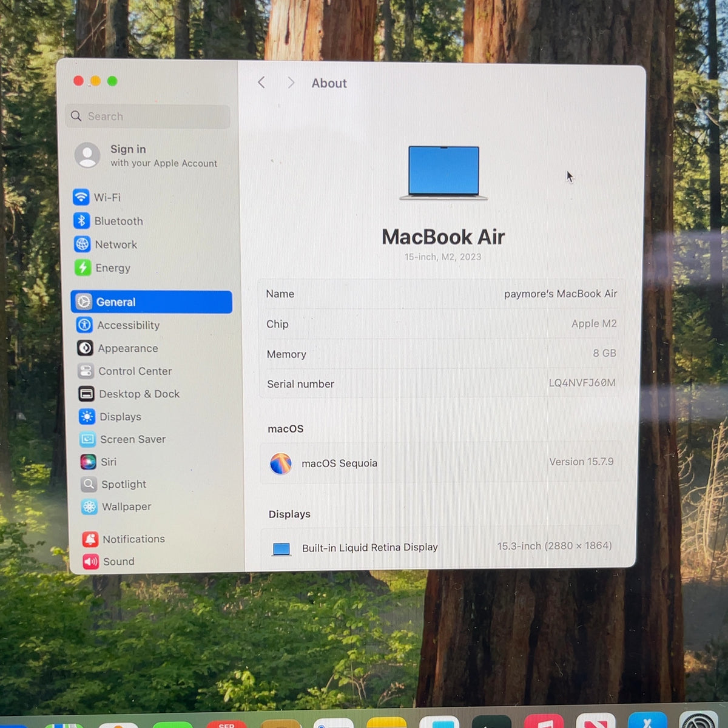Click the user avatar next to Sign in

pos(87,155)
